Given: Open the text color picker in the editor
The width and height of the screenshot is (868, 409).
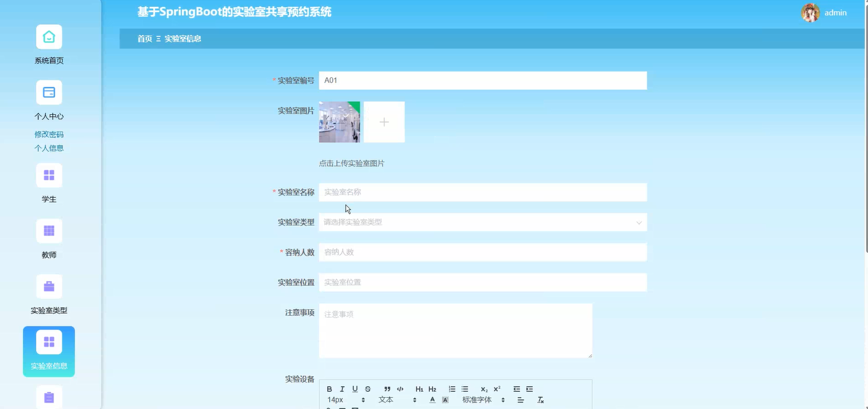Looking at the screenshot, I should tap(432, 399).
